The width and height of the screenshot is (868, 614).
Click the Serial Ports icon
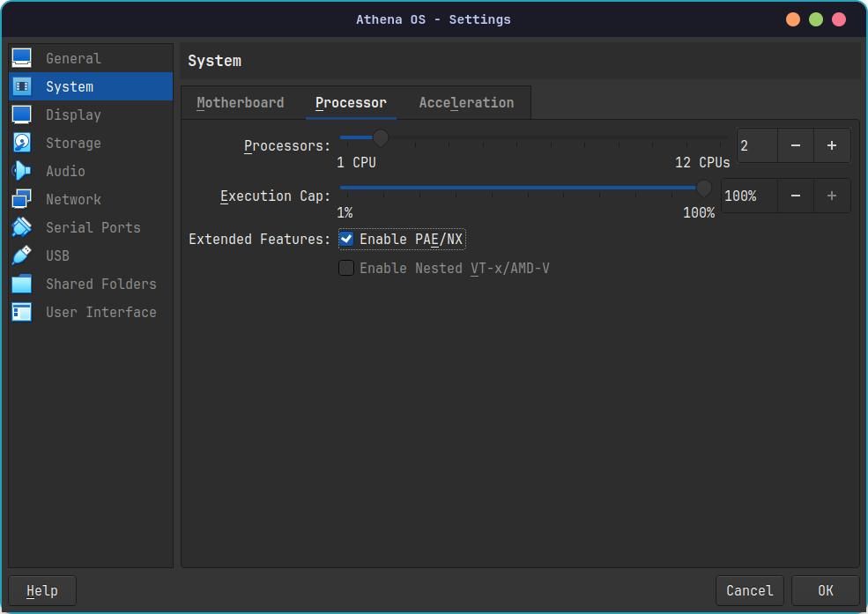pyautogui.click(x=21, y=226)
